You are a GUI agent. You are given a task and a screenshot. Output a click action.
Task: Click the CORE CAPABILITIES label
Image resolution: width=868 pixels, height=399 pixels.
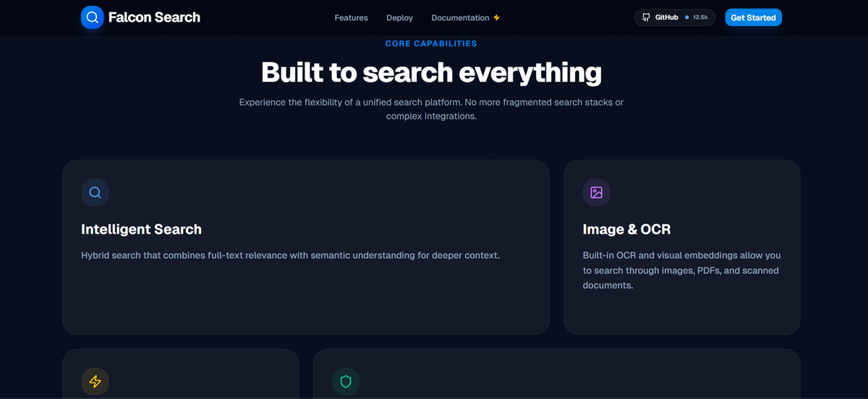tap(431, 43)
